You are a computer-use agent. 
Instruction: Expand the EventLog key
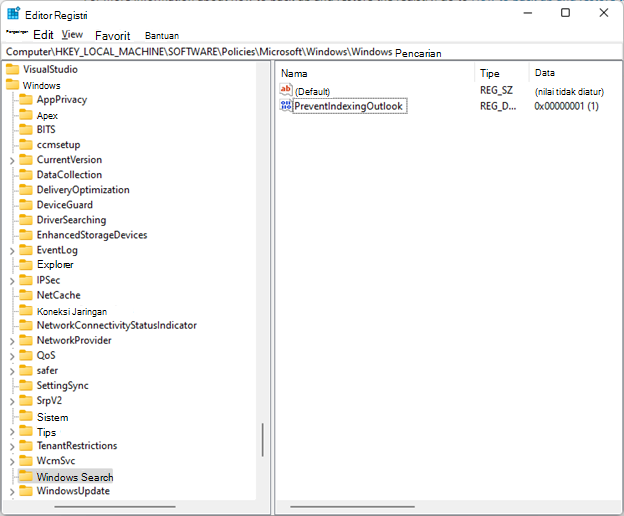point(12,251)
